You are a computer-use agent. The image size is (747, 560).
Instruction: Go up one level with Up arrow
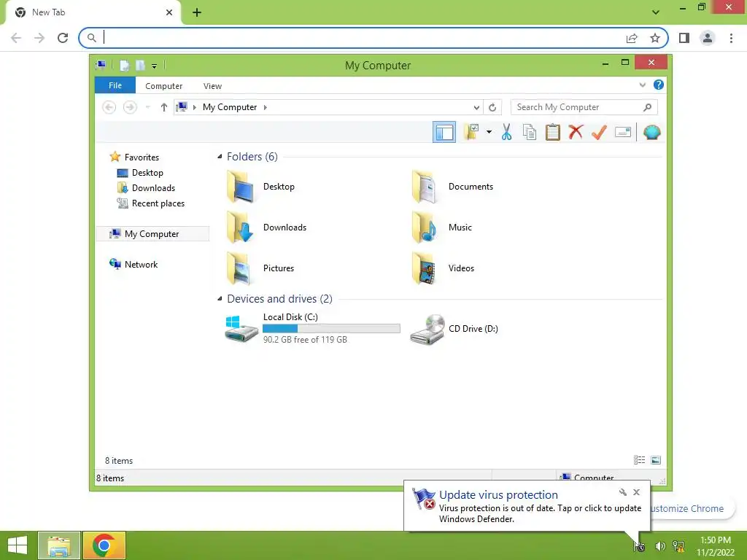click(164, 107)
